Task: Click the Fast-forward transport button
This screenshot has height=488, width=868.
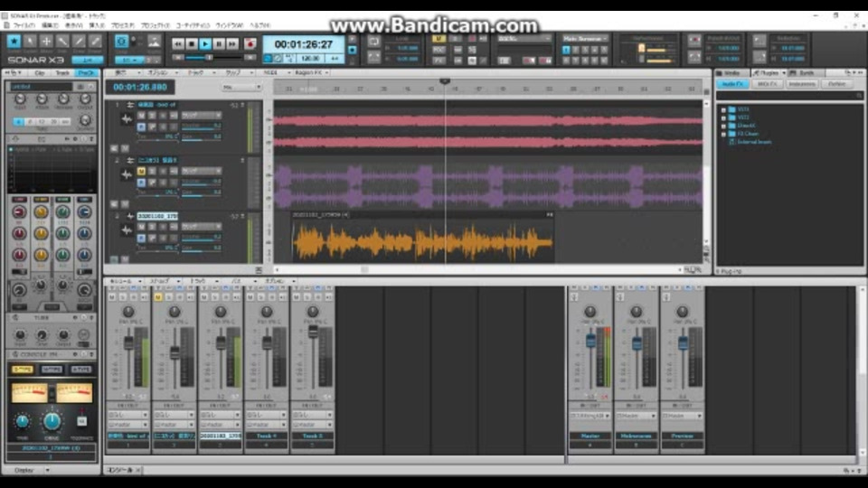Action: click(232, 43)
